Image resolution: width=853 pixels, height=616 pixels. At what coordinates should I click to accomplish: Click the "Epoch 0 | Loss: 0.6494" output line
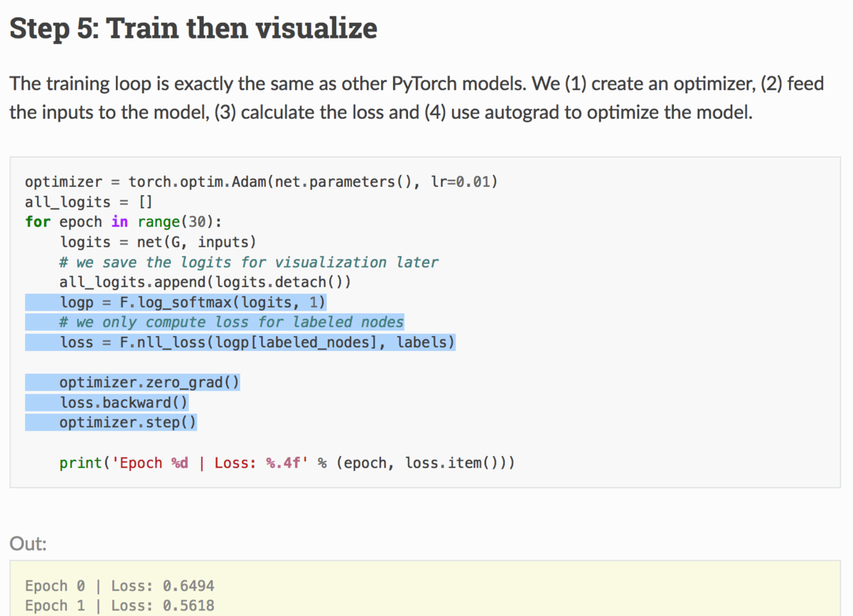tap(119, 586)
